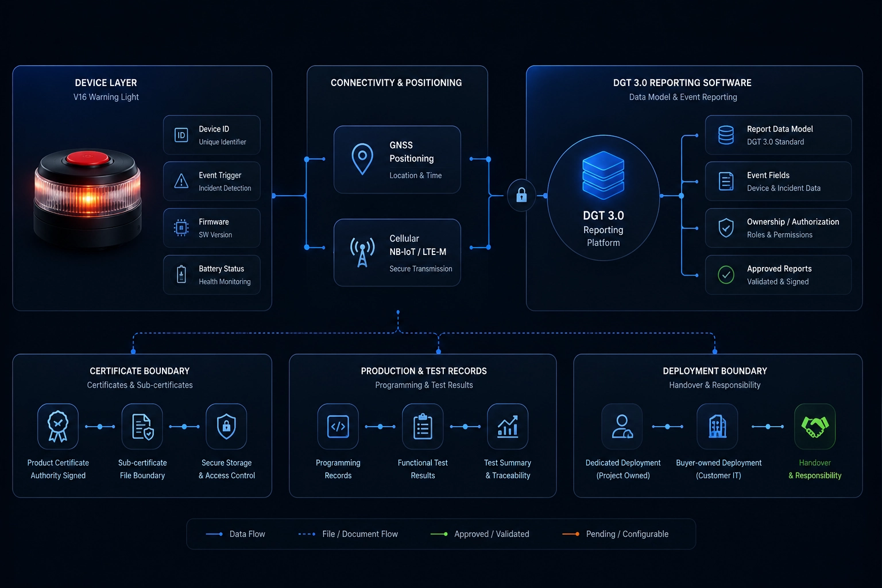Click the Cellular antenna tower icon

click(x=362, y=252)
